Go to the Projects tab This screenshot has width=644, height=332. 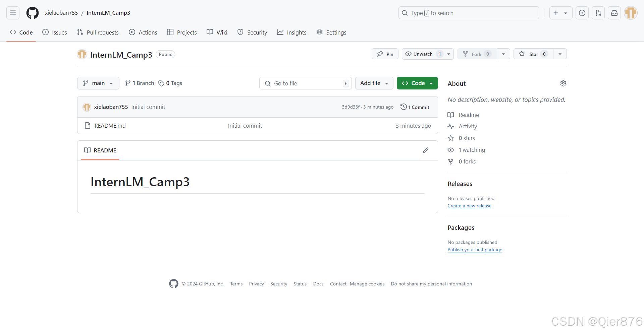tap(182, 32)
